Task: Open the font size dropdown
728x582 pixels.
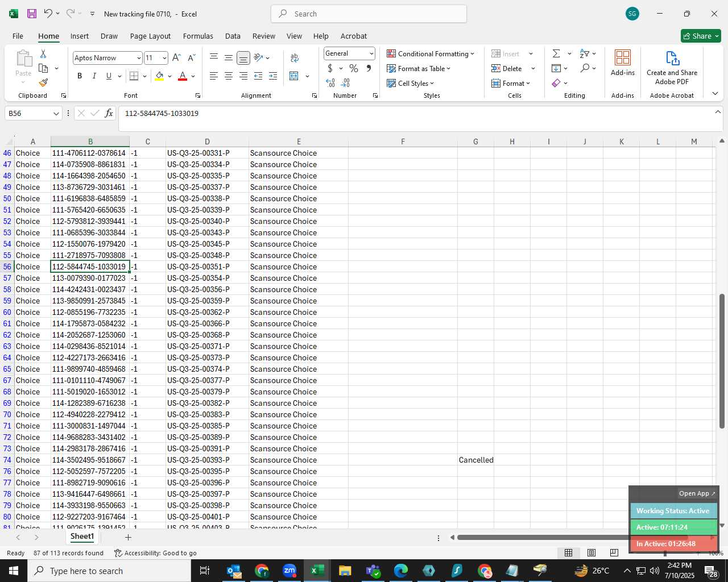Action: click(164, 58)
